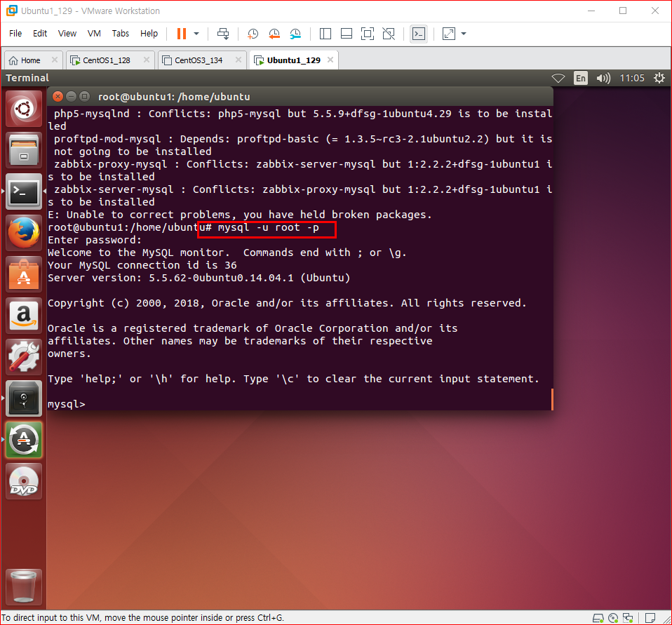Open the Edit menu
The image size is (672, 625).
[x=40, y=34]
